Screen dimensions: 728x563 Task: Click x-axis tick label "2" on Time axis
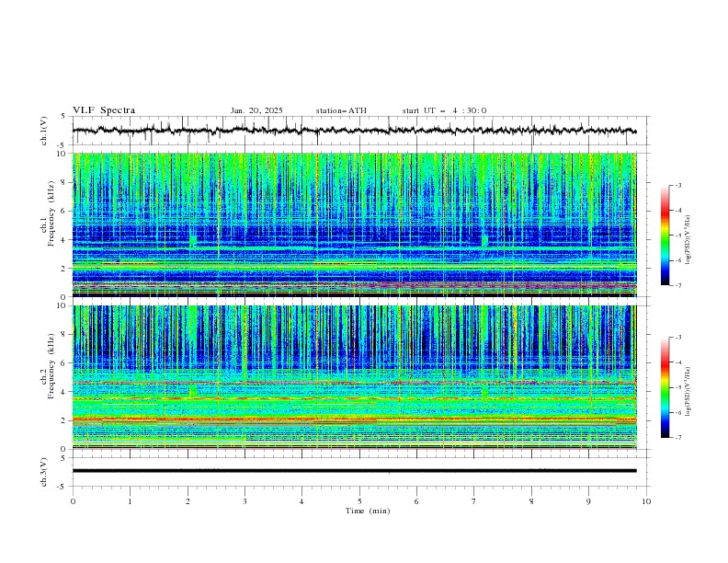point(188,501)
